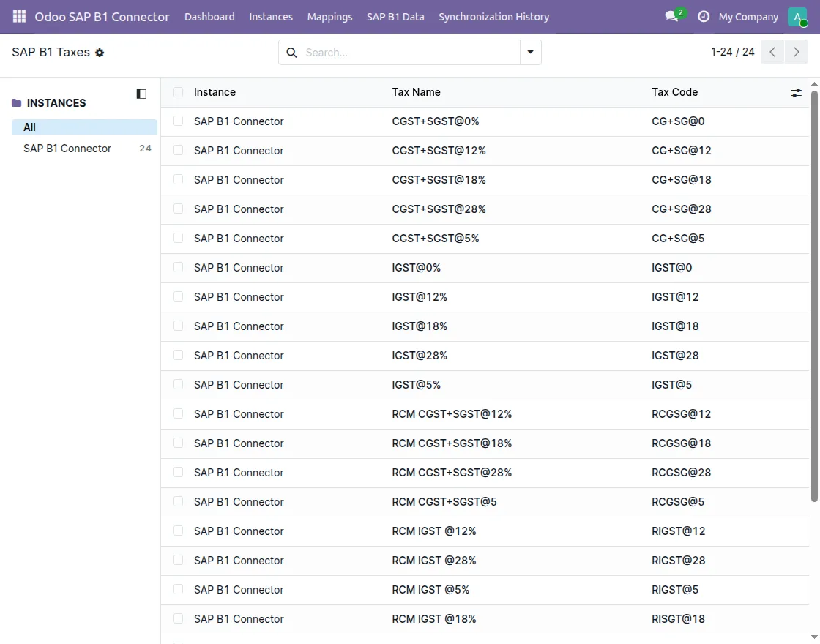Open the RCM IGST @12% record
The width and height of the screenshot is (820, 644).
coord(434,531)
